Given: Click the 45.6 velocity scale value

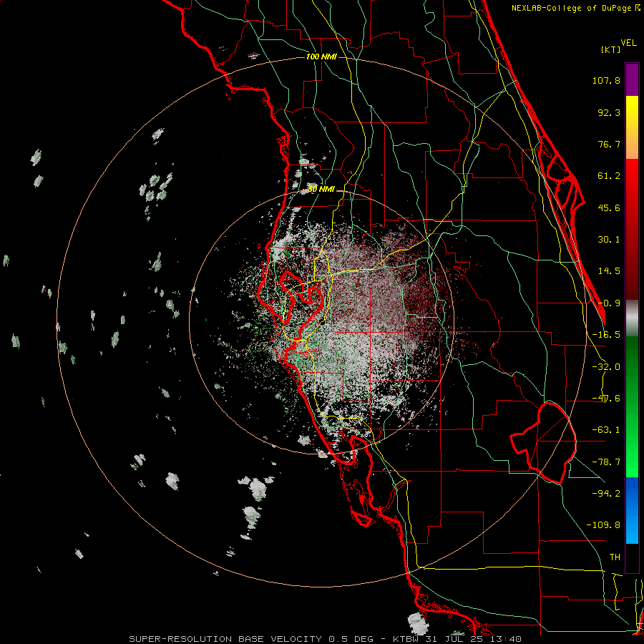Looking at the screenshot, I should click(609, 208).
